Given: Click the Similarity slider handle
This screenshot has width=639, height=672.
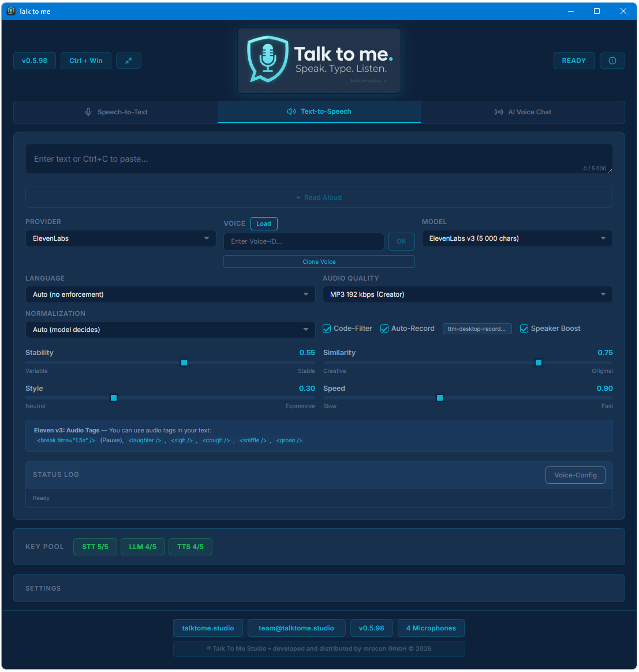Looking at the screenshot, I should 539,363.
